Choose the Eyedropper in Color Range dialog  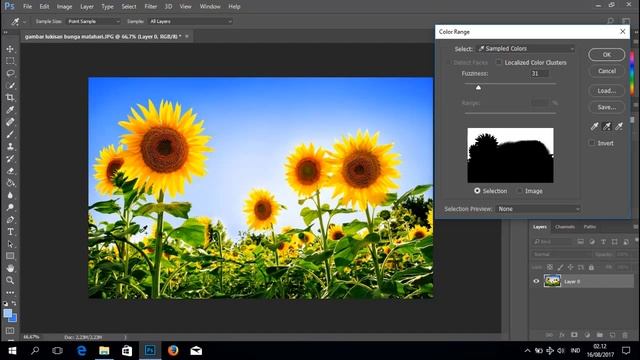click(x=594, y=127)
